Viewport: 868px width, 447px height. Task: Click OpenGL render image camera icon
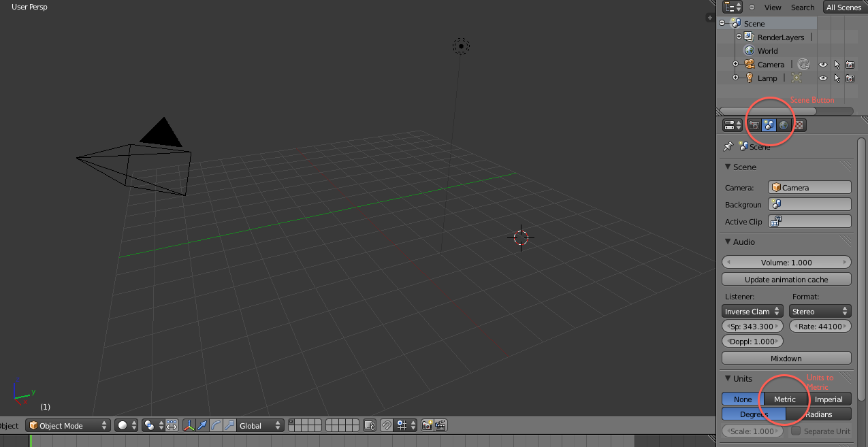(x=427, y=425)
